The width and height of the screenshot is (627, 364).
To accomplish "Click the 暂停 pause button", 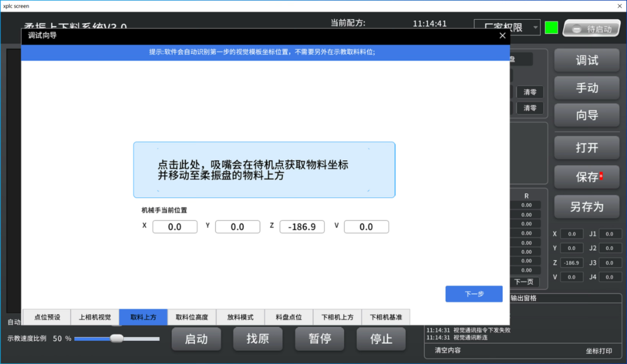I will pyautogui.click(x=319, y=339).
